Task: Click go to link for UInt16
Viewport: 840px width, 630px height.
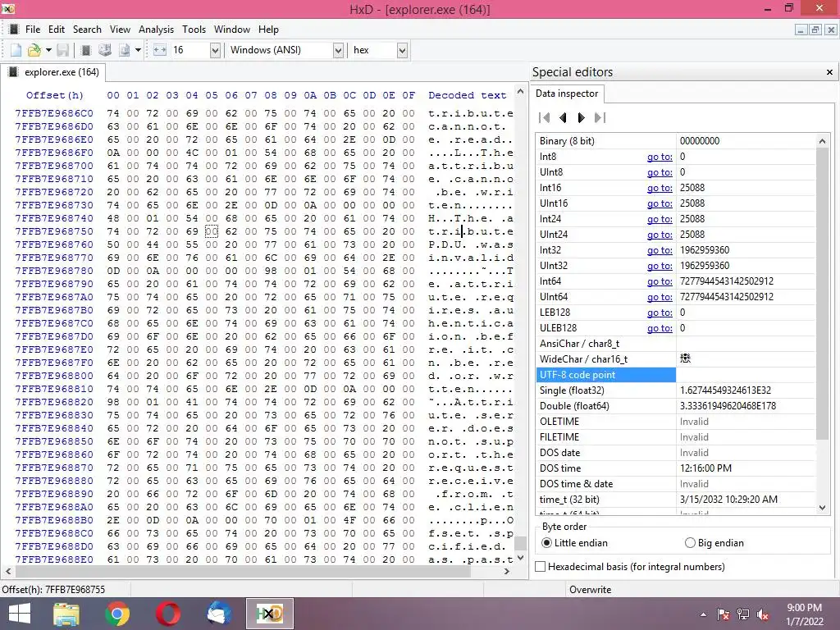Action: [x=660, y=203]
